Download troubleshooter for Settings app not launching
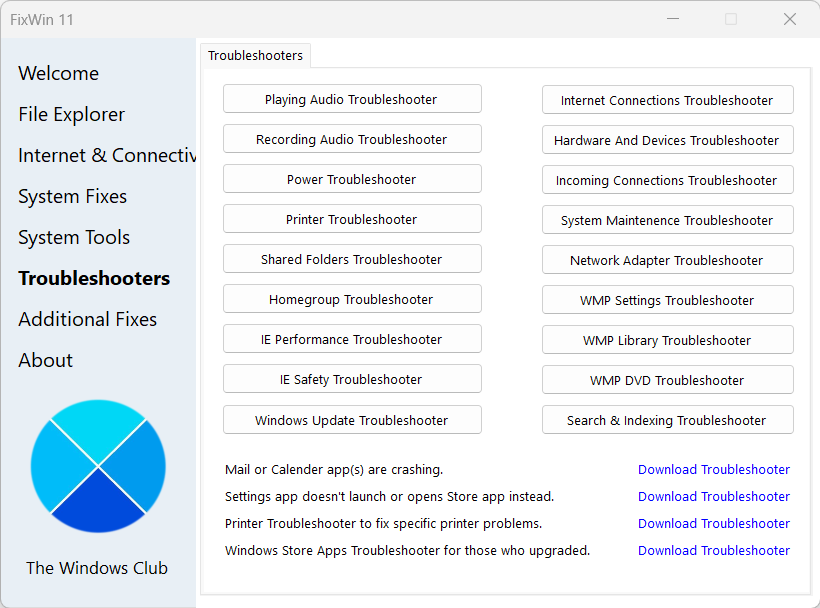Image resolution: width=820 pixels, height=608 pixels. click(x=714, y=496)
